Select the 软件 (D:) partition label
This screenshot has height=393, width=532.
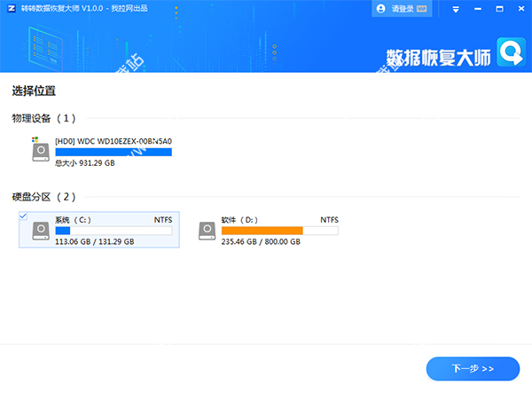[x=239, y=220]
